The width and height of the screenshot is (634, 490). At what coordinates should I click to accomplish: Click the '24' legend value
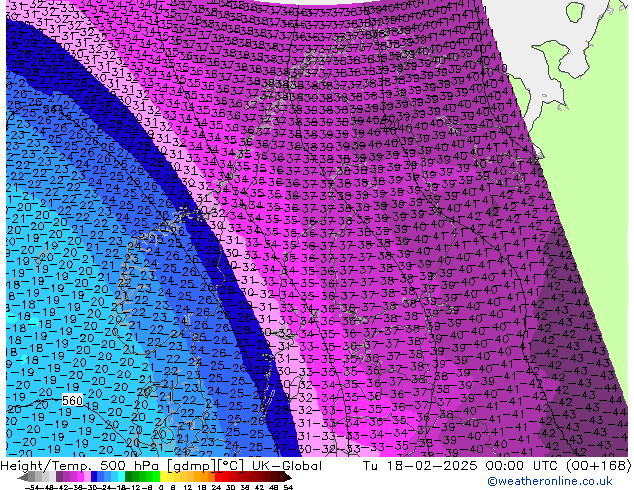pyautogui.click(x=216, y=487)
